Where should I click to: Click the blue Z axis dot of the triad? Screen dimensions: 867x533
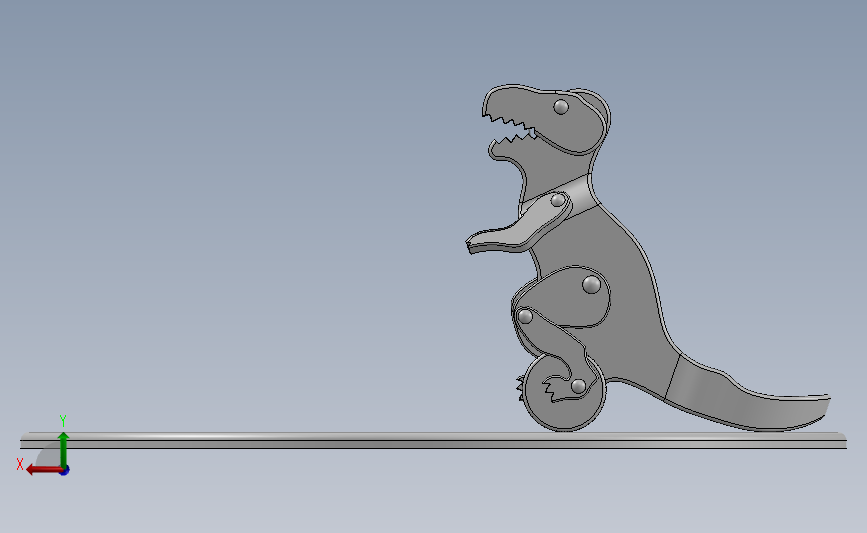[x=65, y=471]
